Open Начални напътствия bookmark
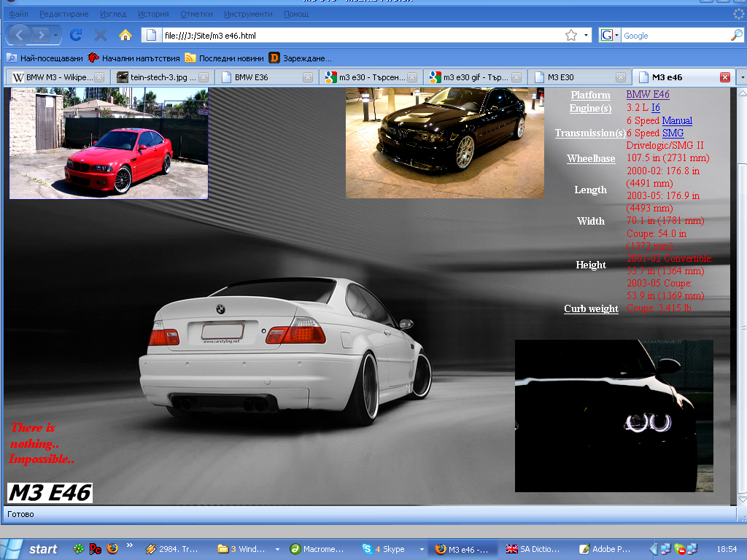The image size is (747, 560). point(134,58)
